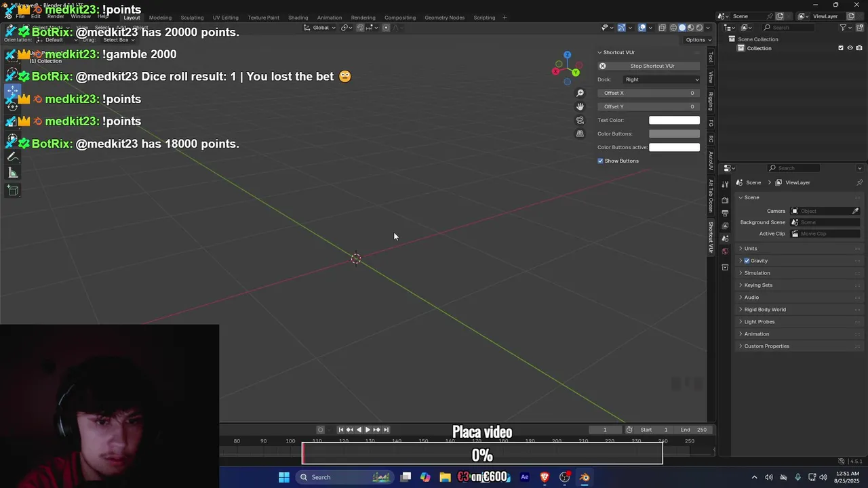This screenshot has width=868, height=488.
Task: Open the Windows Start menu button
Action: 284,477
